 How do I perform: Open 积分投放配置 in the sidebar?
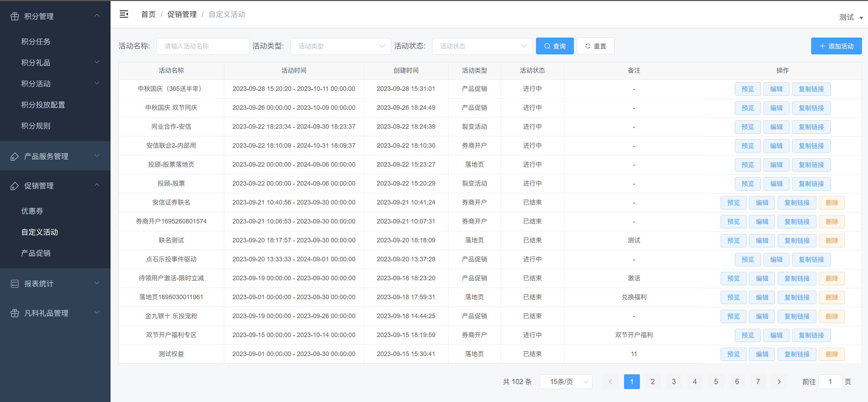43,105
